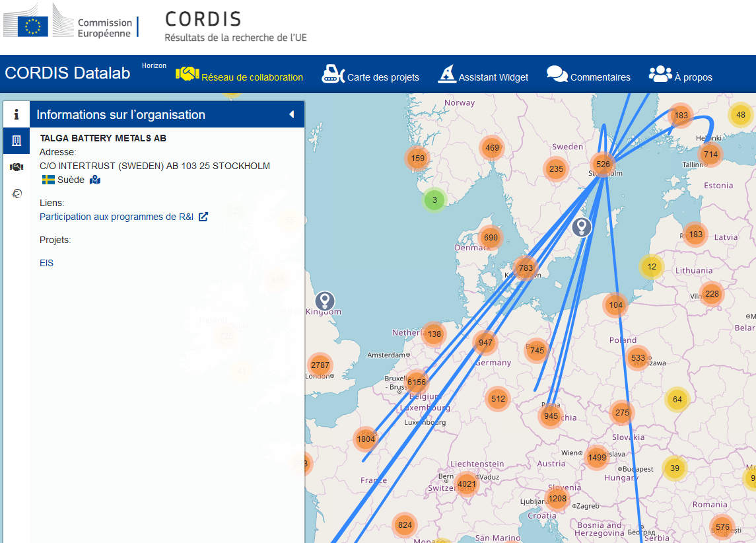Select the organisation building icon tab
The width and height of the screenshot is (756, 543).
(16, 141)
